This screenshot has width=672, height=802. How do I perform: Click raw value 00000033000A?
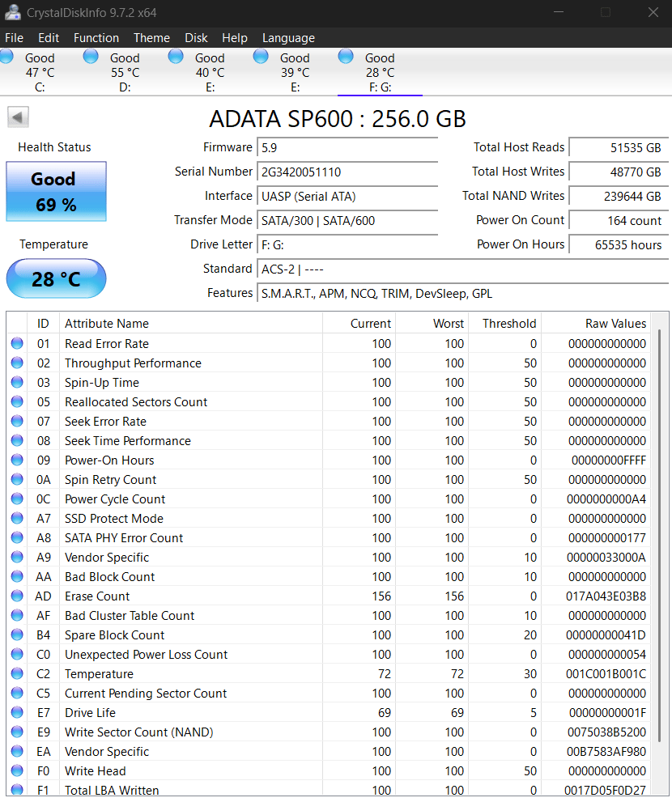tap(606, 557)
